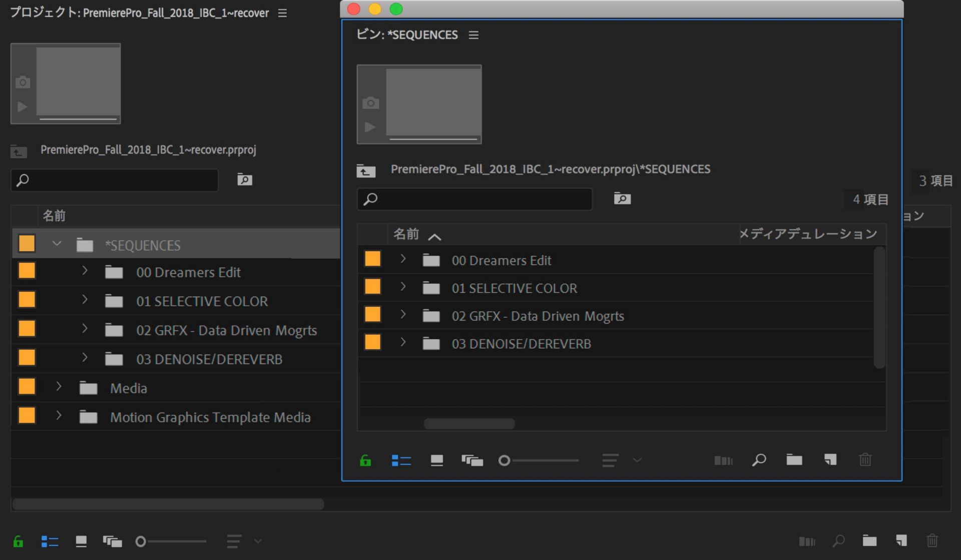Expand 00 Dreamers Edit in SEQUENCES bin window
The height and width of the screenshot is (560, 961).
tap(403, 259)
